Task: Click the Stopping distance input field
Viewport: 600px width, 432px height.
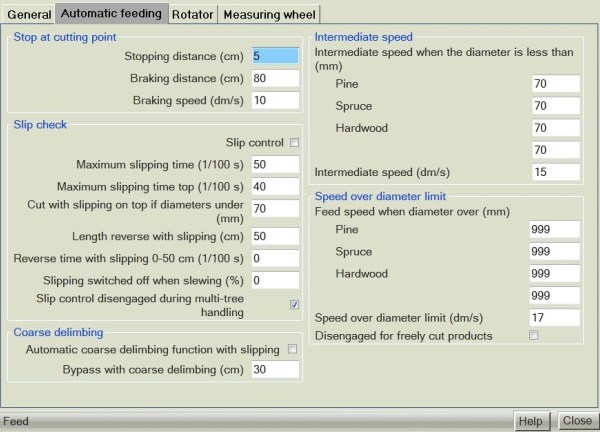Action: pos(275,56)
